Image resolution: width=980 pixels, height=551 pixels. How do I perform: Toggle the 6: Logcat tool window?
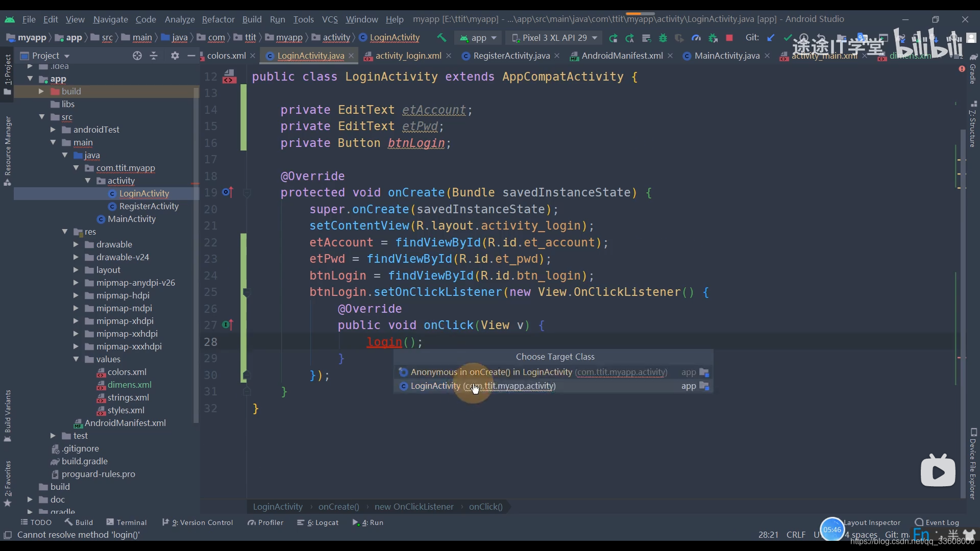click(x=318, y=522)
